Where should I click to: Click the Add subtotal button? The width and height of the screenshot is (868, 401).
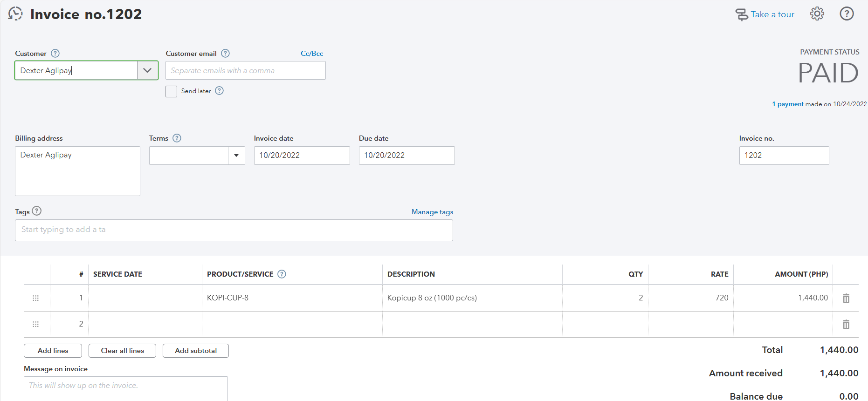(195, 351)
